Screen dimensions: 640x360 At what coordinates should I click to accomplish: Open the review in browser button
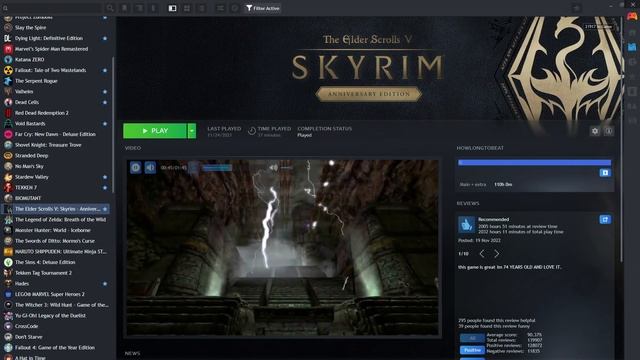point(605,220)
